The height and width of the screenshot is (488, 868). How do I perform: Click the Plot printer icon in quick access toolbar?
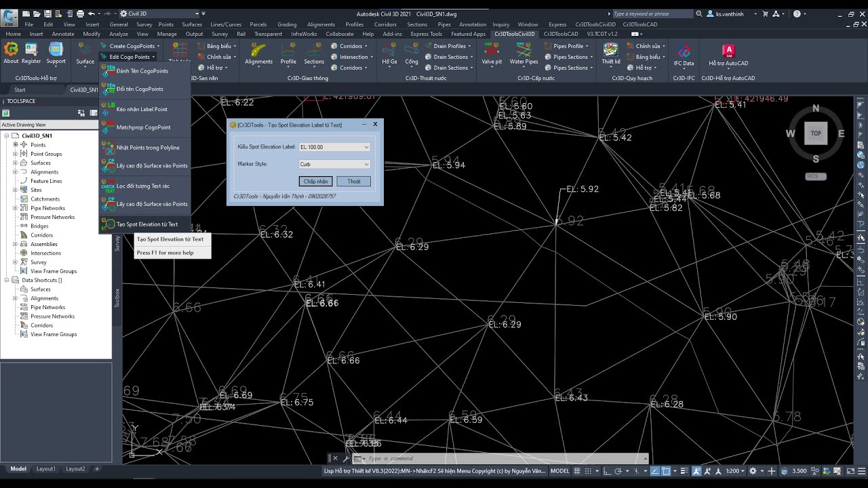pyautogui.click(x=80, y=14)
